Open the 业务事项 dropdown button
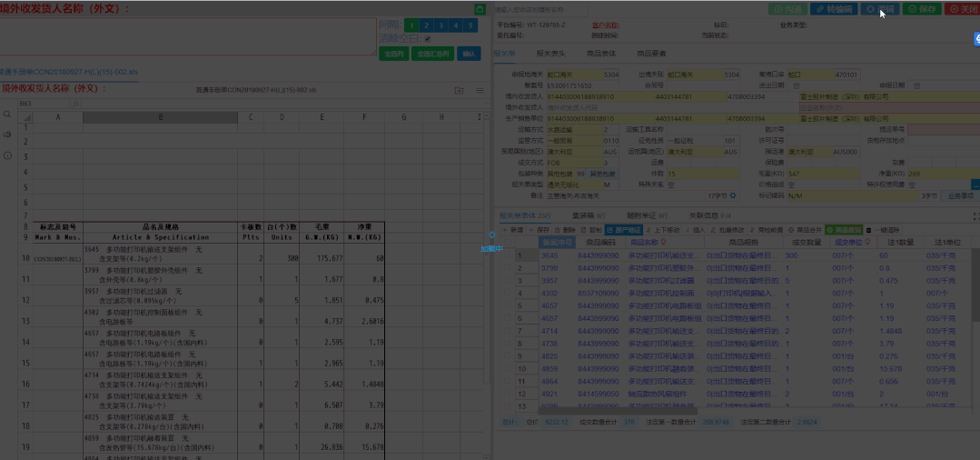980x460 pixels. (960, 195)
